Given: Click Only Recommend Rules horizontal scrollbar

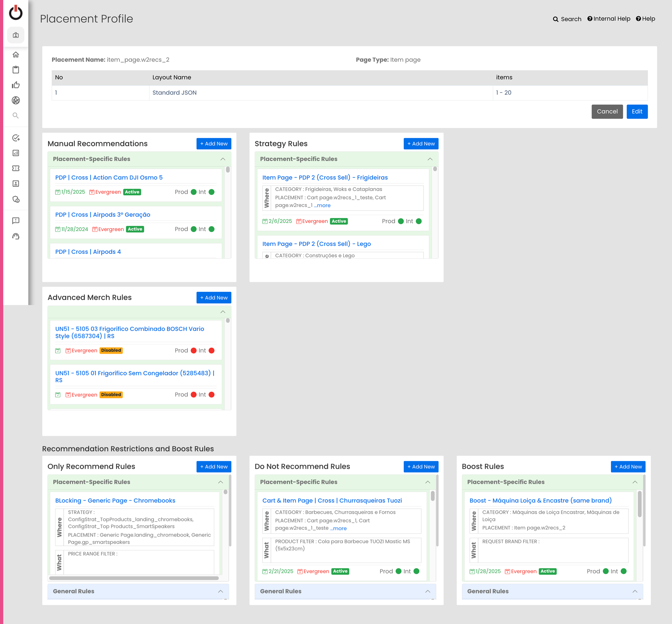Looking at the screenshot, I should pyautogui.click(x=134, y=578).
